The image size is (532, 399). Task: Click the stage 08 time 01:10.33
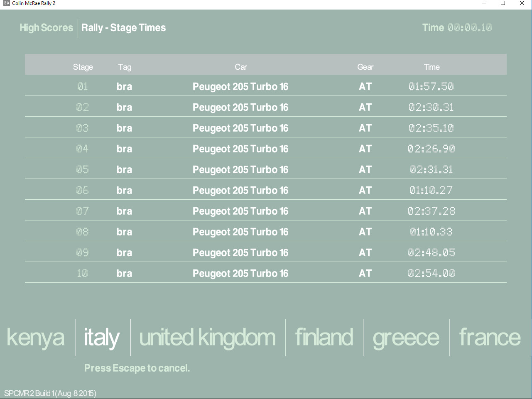click(431, 232)
